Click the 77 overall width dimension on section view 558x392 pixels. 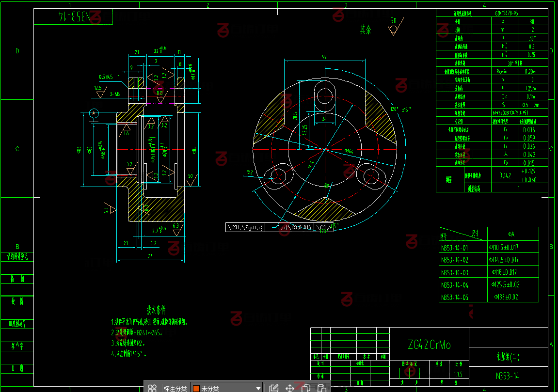point(150,255)
